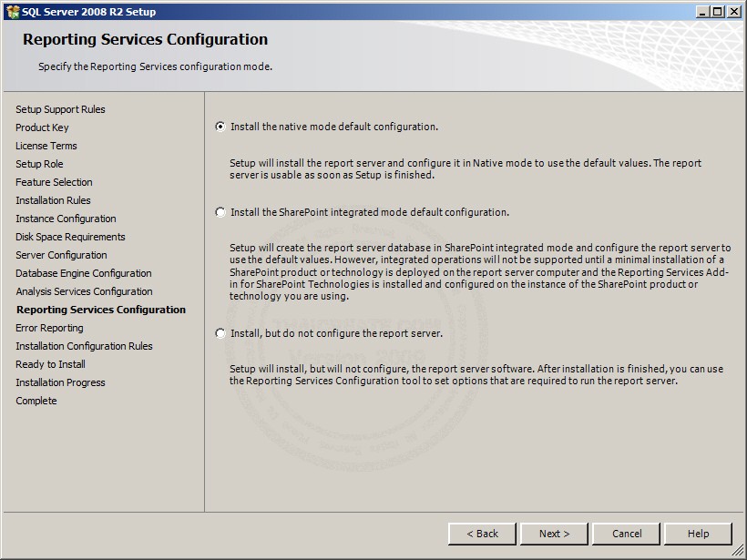
Task: Click 'Install, but do not configure' label
Action: pos(336,333)
